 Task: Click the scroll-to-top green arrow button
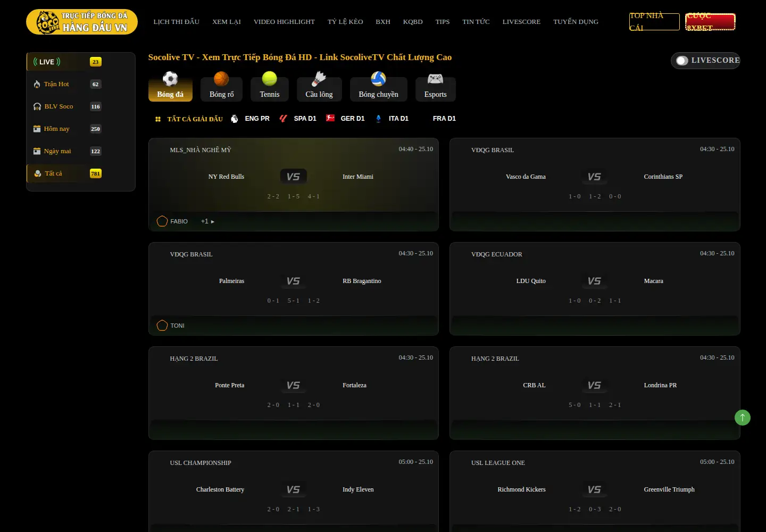[x=743, y=418]
